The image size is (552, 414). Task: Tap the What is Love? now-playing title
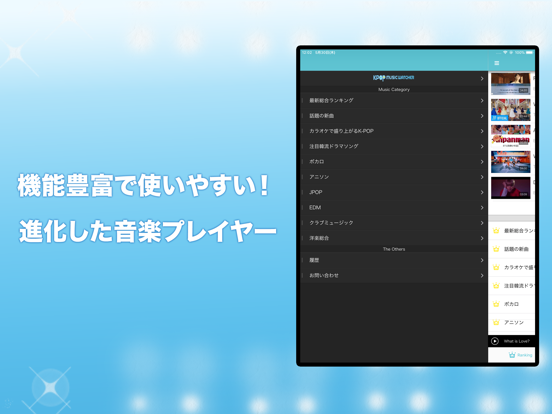pos(516,341)
